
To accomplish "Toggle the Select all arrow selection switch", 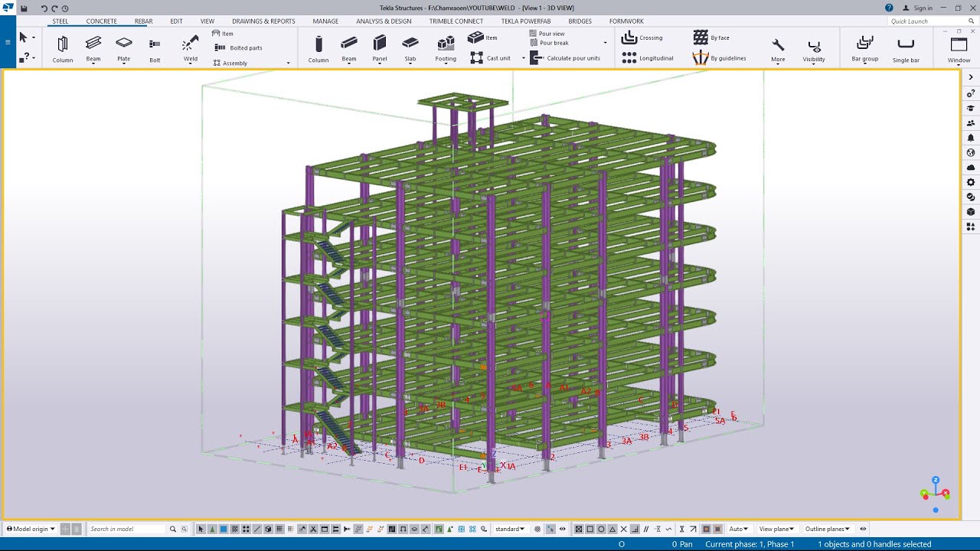I will (201, 529).
